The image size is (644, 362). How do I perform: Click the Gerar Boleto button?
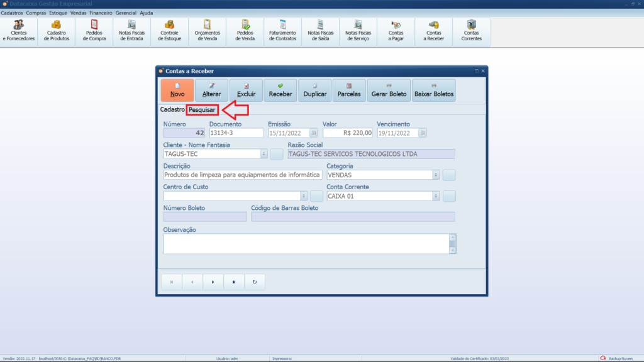click(389, 90)
